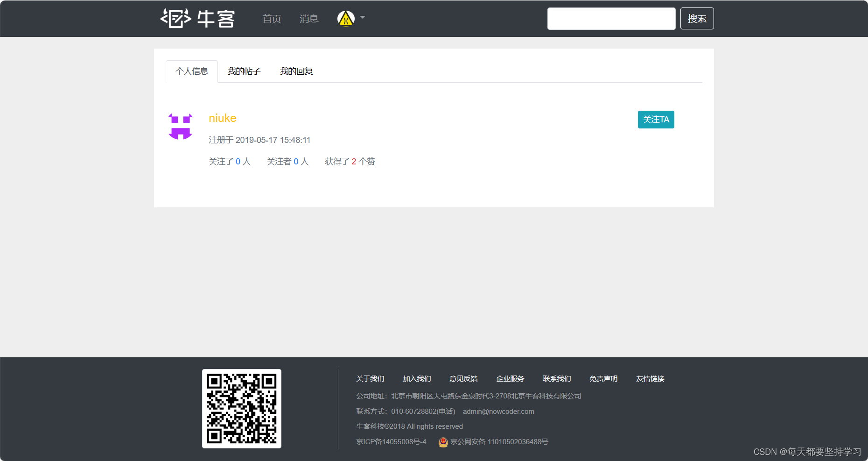The height and width of the screenshot is (461, 868).
Task: Click the admin@nowcoder.com email address
Action: pos(498,411)
